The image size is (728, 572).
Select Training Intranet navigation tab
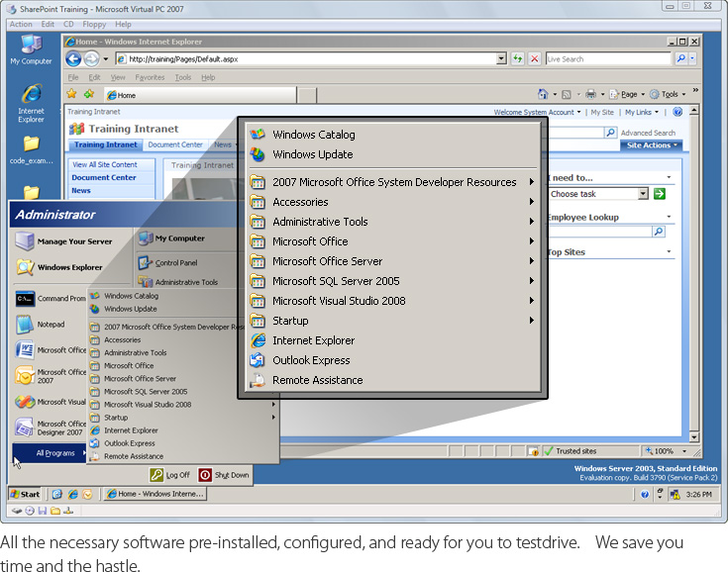coord(106,144)
